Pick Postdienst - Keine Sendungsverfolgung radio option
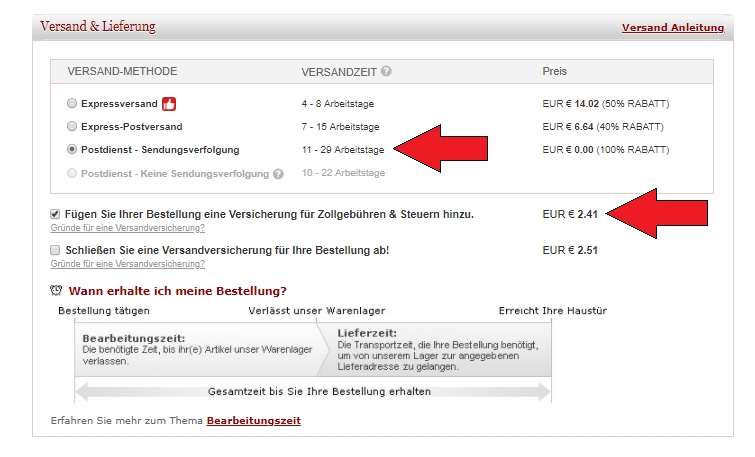Viewport: 755px width, 457px height. click(71, 173)
